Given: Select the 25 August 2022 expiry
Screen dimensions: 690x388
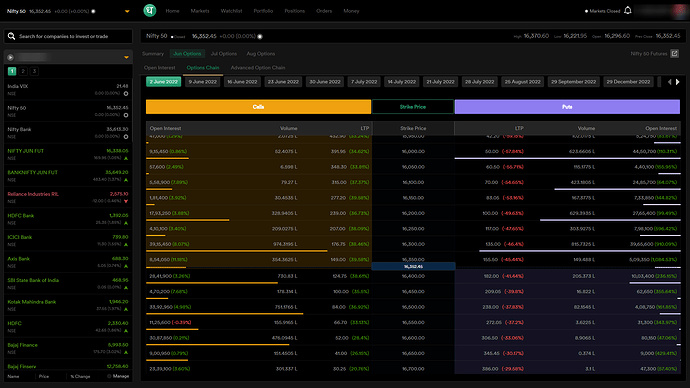Looking at the screenshot, I should point(522,82).
